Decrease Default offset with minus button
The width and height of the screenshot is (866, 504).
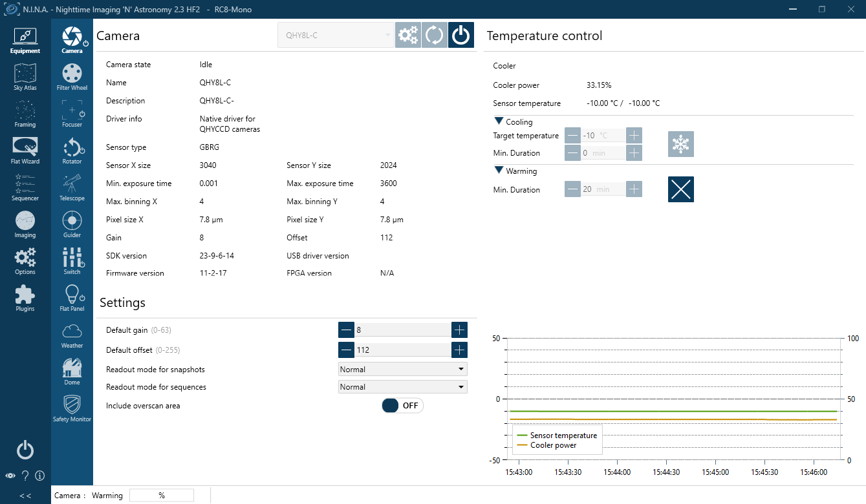pyautogui.click(x=347, y=350)
